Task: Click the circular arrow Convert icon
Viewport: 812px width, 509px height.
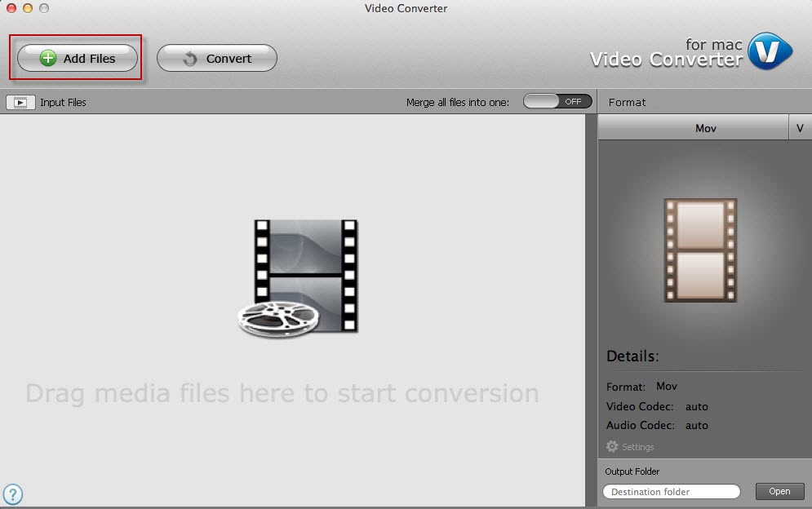Action: pos(189,58)
